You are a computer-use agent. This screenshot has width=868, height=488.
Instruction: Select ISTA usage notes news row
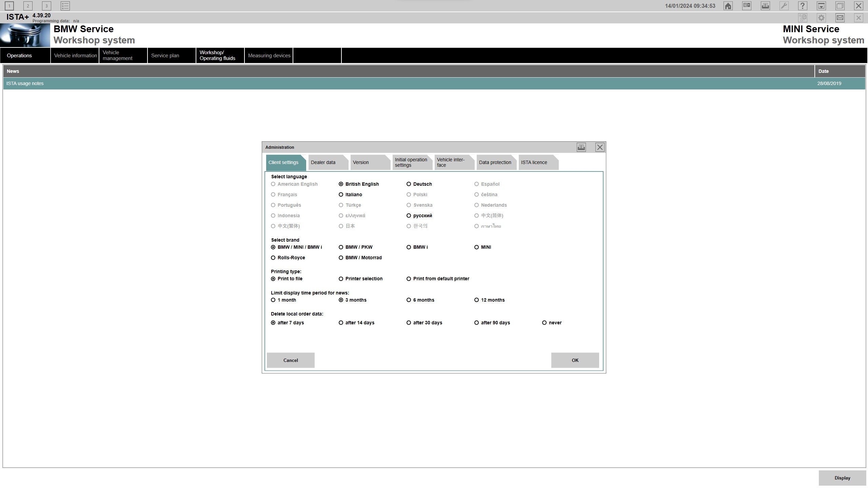[434, 83]
